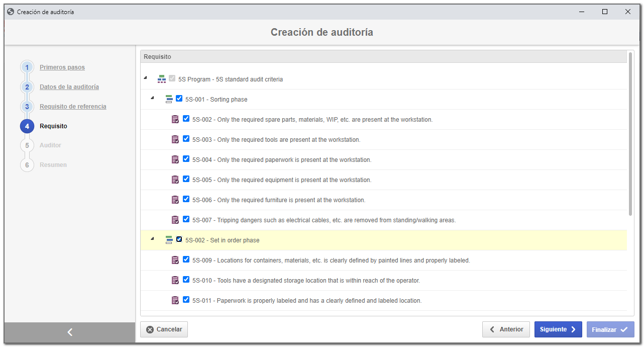644x347 pixels.
Task: Click the requirement icon beside 5S-007 tripping dangers
Action: point(175,220)
